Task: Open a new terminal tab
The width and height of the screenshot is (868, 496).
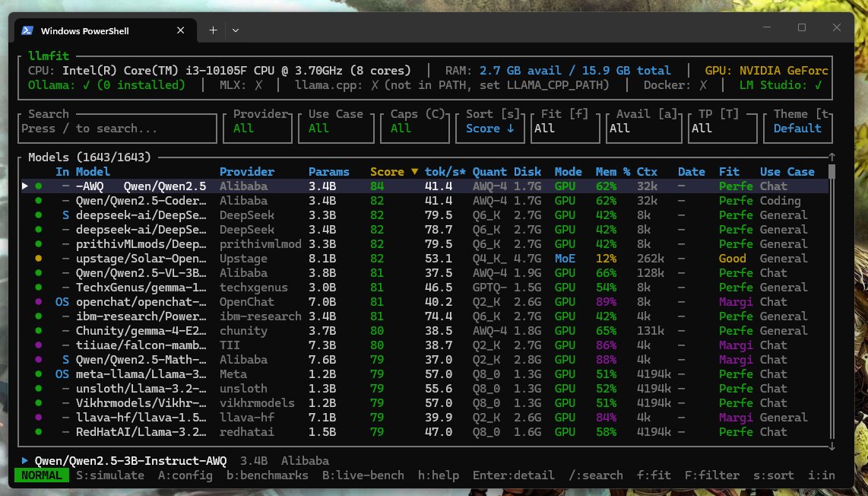Action: pyautogui.click(x=213, y=30)
